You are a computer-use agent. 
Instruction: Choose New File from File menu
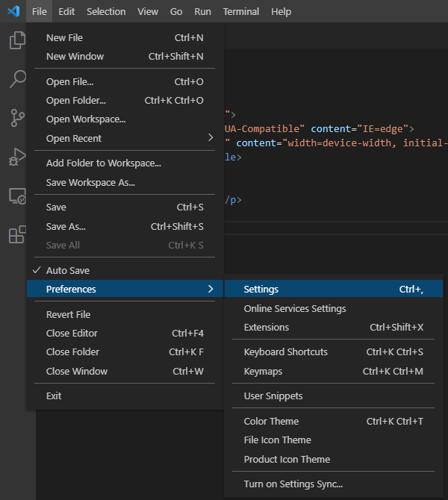click(125, 37)
